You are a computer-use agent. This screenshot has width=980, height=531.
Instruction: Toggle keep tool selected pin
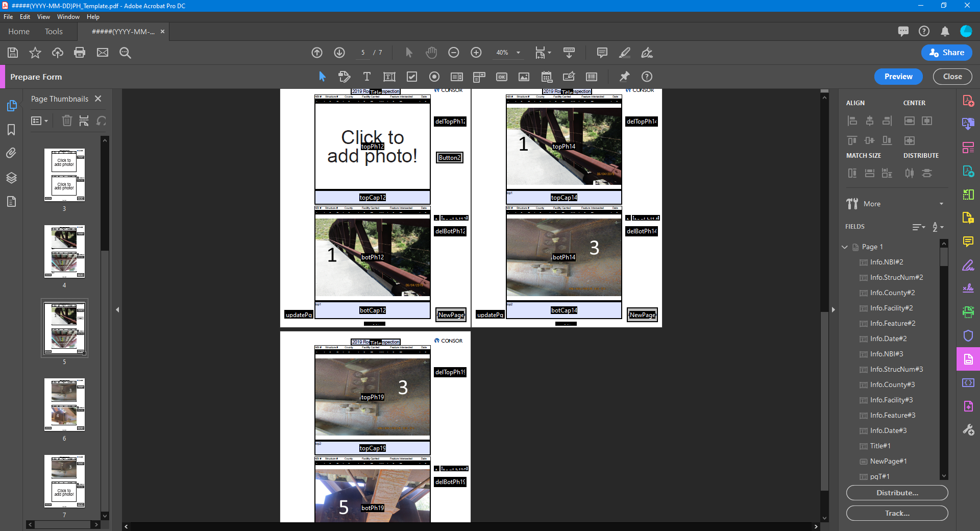[x=624, y=77]
